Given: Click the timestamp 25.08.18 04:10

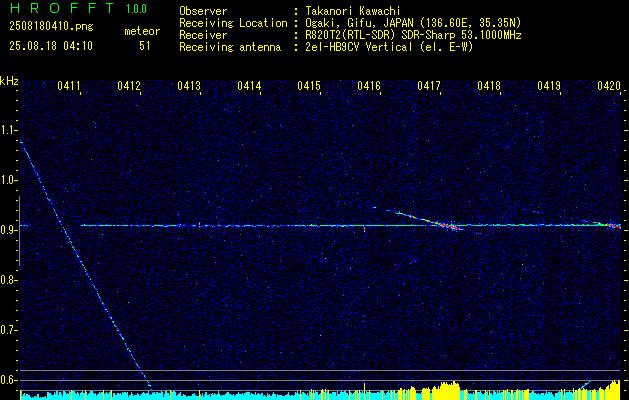Looking at the screenshot, I should tap(51, 46).
